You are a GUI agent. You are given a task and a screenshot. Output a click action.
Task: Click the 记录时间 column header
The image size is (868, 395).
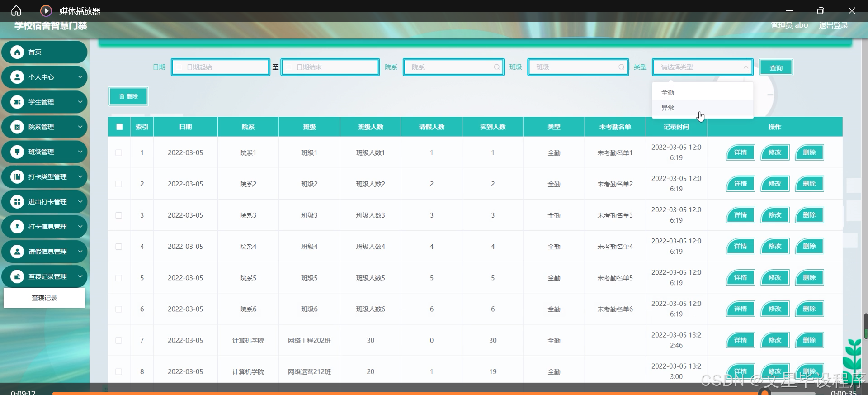[x=676, y=127]
